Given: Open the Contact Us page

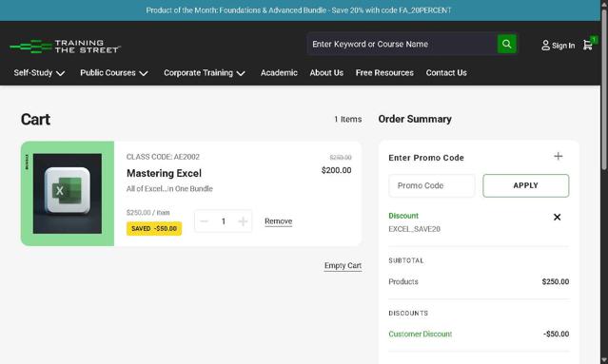Looking at the screenshot, I should pyautogui.click(x=446, y=73).
